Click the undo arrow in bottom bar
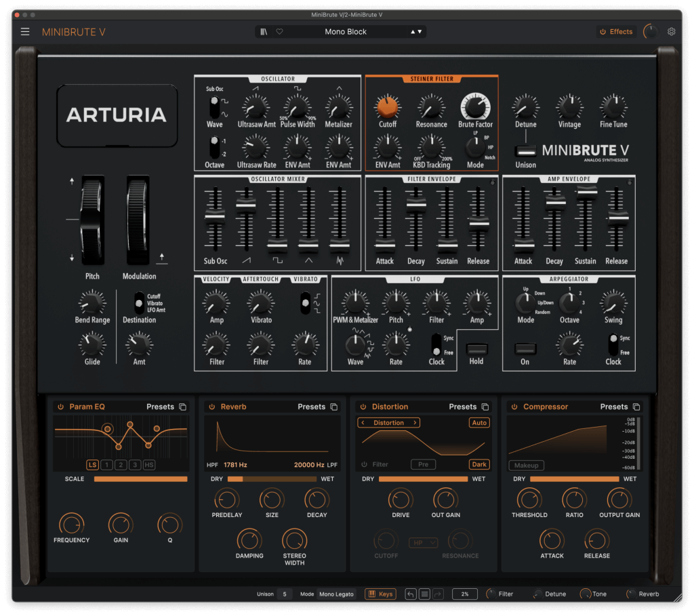 pyautogui.click(x=411, y=594)
